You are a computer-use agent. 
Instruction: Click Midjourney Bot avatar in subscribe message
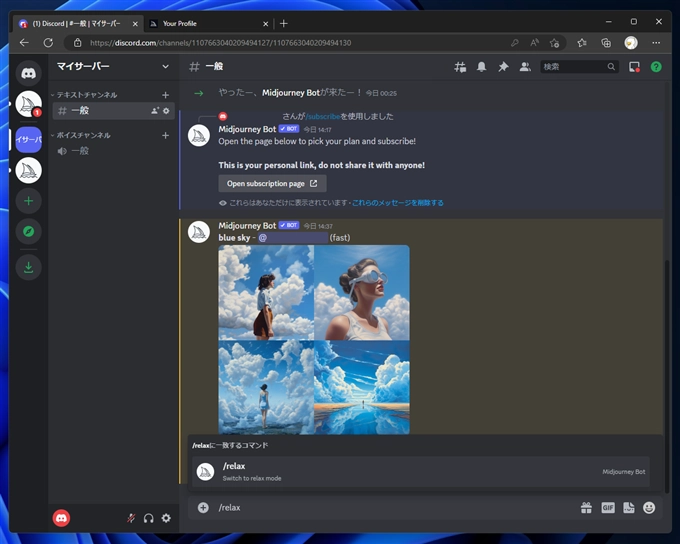199,135
